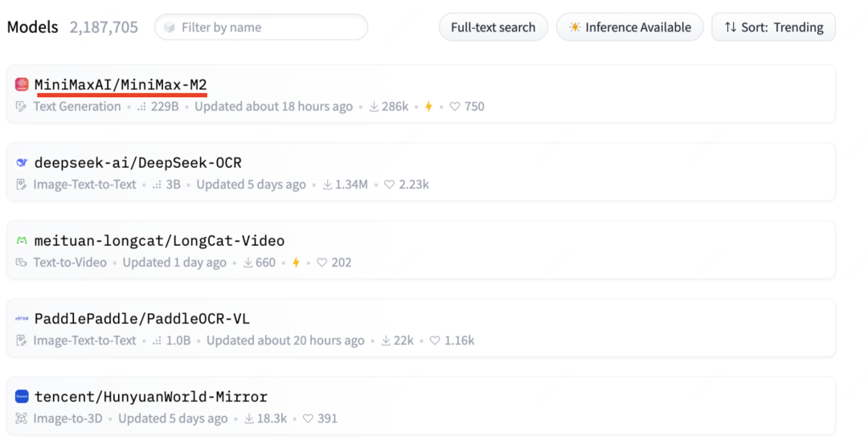The height and width of the screenshot is (437, 868).
Task: Click the parameter size icon beside 3B
Action: pos(158,185)
